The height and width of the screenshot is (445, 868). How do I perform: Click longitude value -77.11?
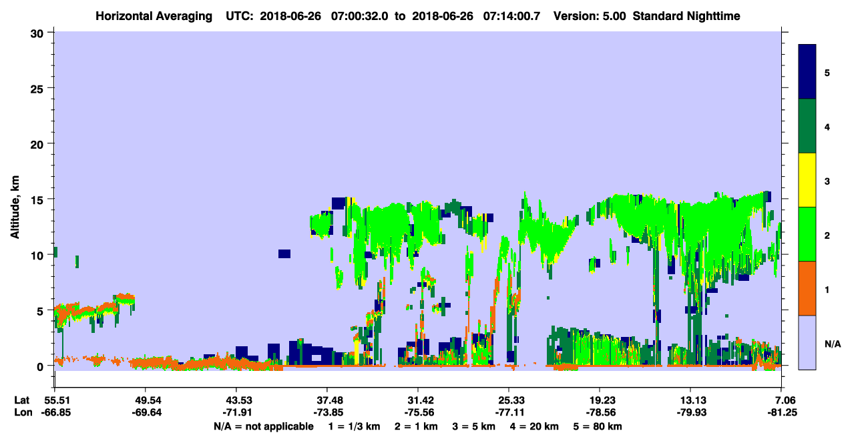[x=509, y=412]
